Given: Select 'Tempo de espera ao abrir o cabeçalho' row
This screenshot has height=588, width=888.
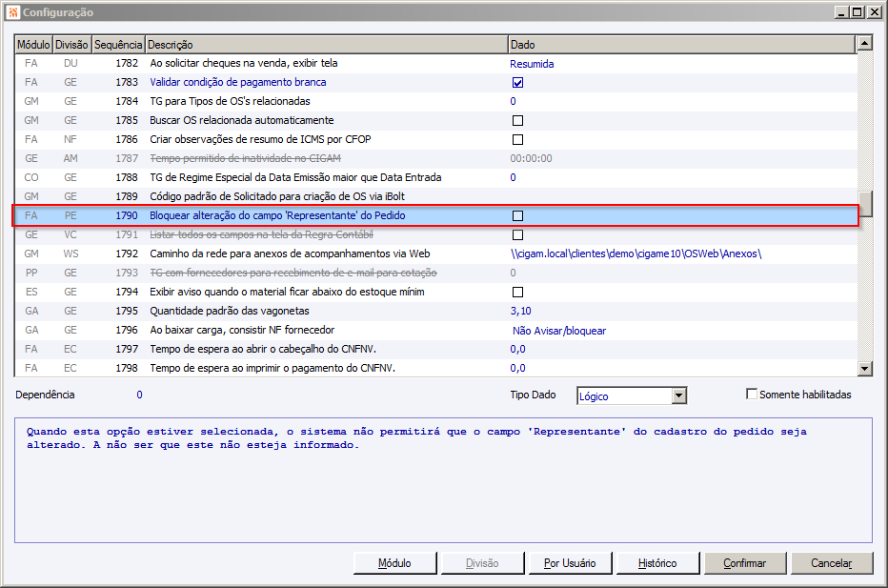Looking at the screenshot, I should [435, 349].
